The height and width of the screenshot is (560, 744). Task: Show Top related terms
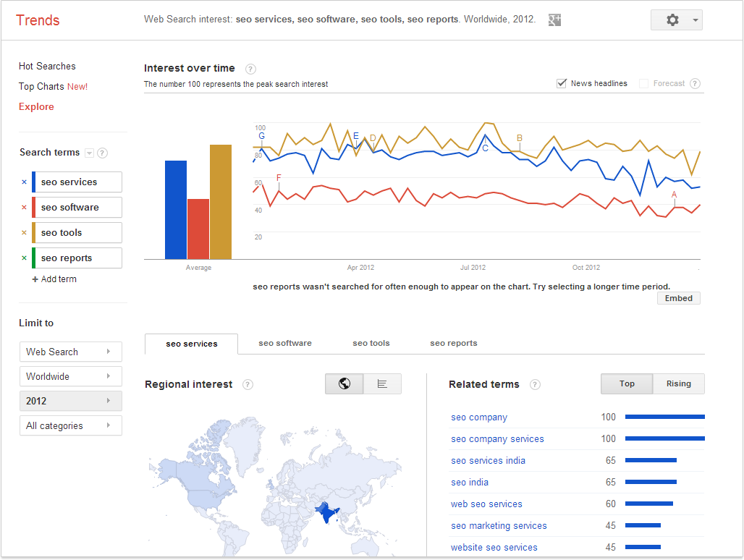(627, 383)
